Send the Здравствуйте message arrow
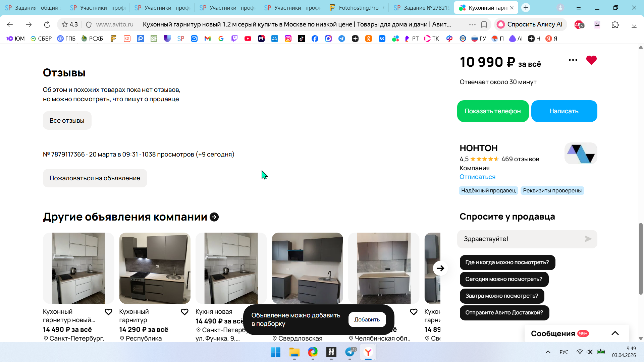The image size is (644, 362). [x=588, y=239]
